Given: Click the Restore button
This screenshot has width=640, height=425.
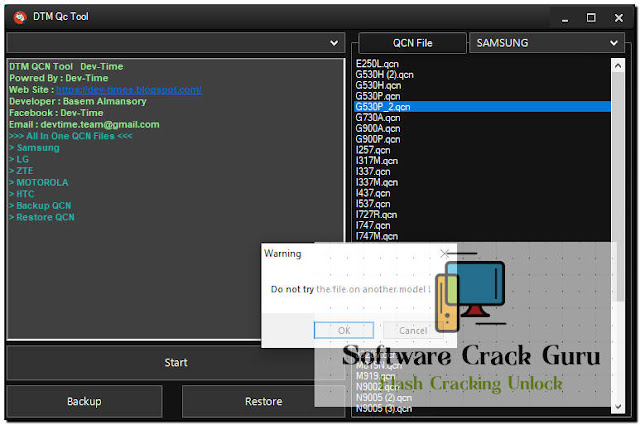Looking at the screenshot, I should [x=263, y=401].
